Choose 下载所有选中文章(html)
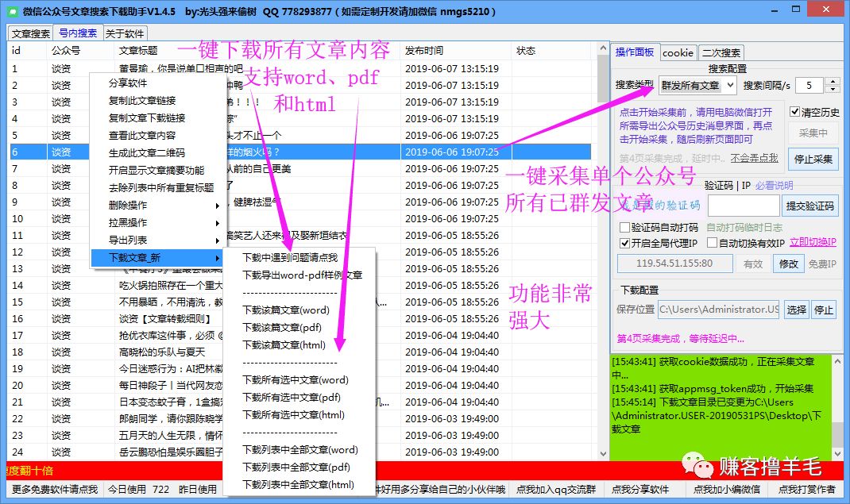 [x=299, y=414]
